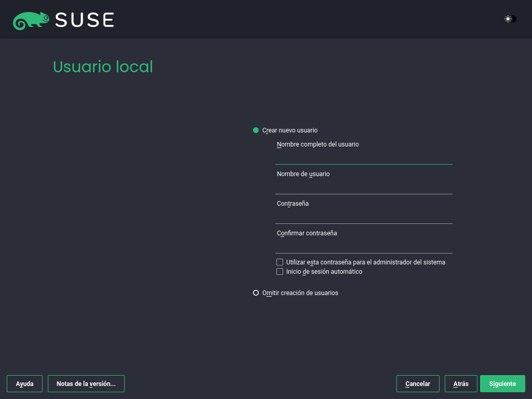532x399 pixels.
Task: Toggle the light/dark theme switch
Action: [510, 19]
